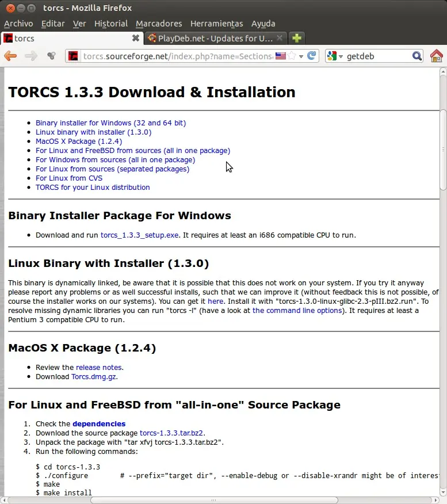Image resolution: width=447 pixels, height=504 pixels.
Task: Open For Linux from sources (separated packages)
Action: [112, 169]
